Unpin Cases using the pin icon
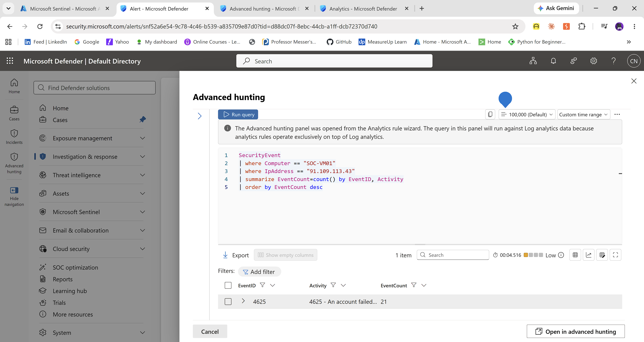 (143, 120)
